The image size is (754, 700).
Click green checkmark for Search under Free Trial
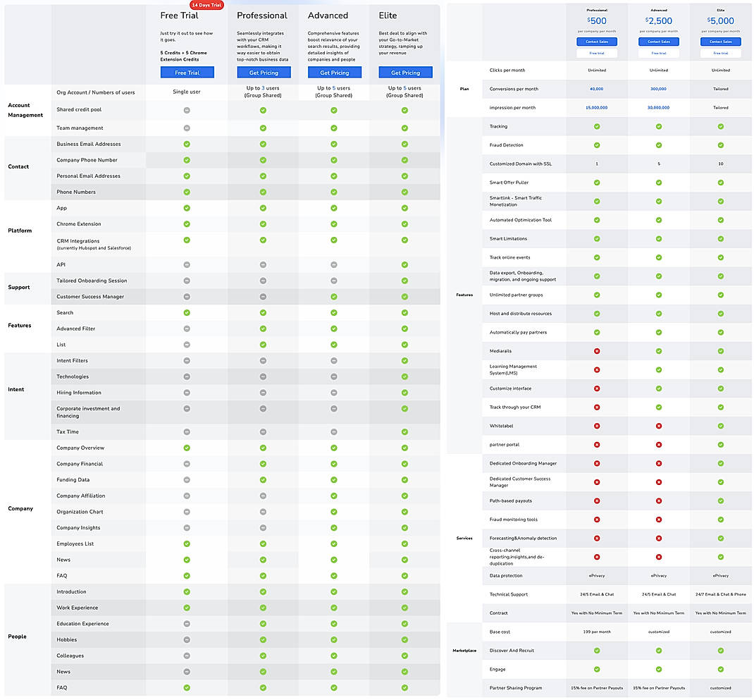tap(187, 312)
